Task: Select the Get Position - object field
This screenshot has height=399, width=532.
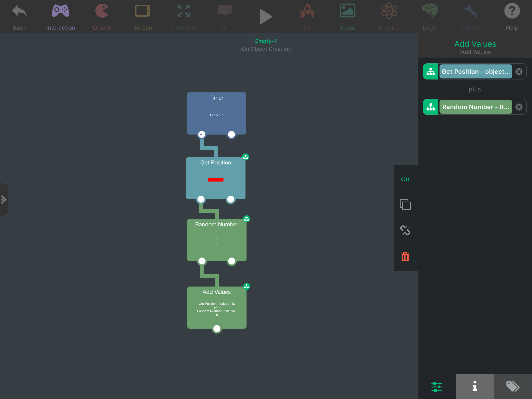Action: point(475,72)
